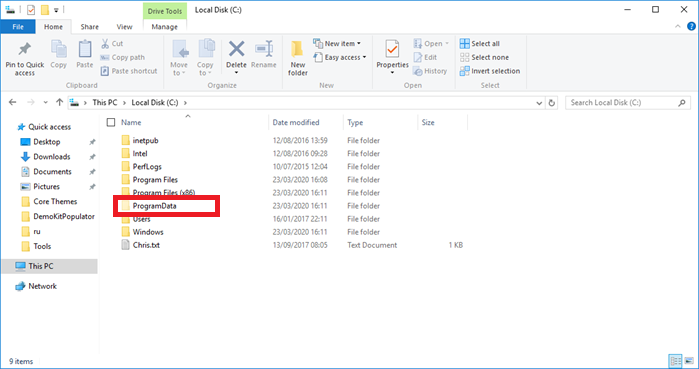Open Core Themes in navigation pane
The height and width of the screenshot is (369, 699).
tap(55, 201)
